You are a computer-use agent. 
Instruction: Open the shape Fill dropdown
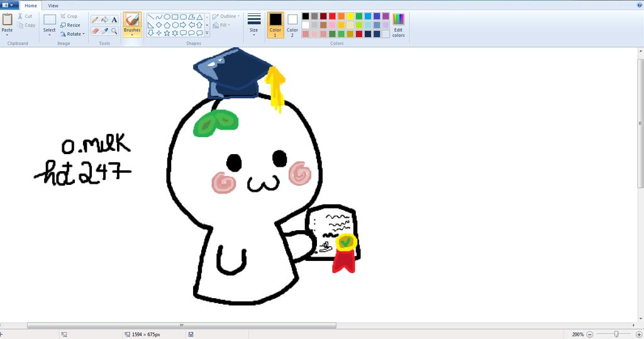pos(221,25)
